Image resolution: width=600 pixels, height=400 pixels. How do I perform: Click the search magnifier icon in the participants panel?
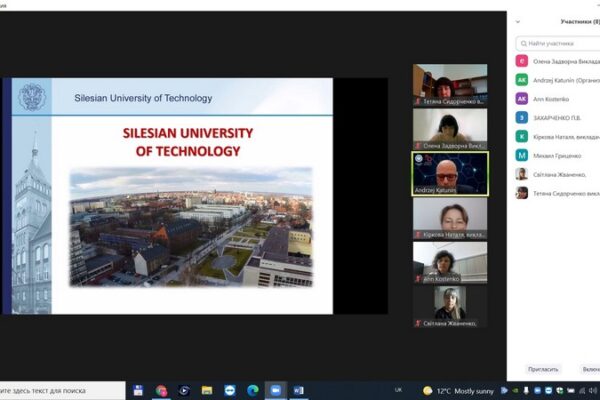(x=524, y=44)
